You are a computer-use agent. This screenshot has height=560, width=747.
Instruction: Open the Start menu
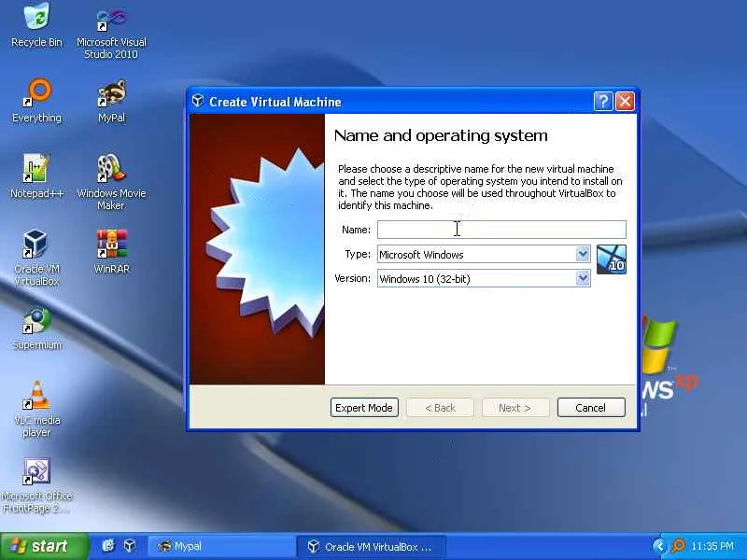(x=44, y=546)
